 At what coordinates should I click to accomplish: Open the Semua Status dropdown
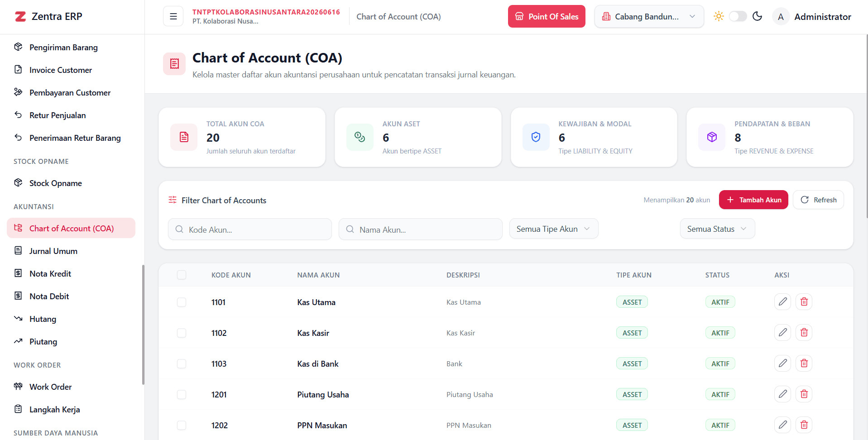(x=717, y=229)
